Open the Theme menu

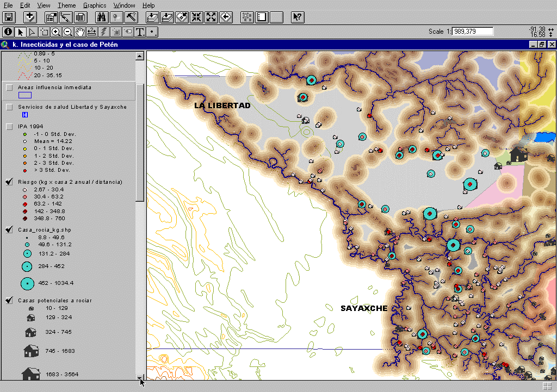pos(66,5)
